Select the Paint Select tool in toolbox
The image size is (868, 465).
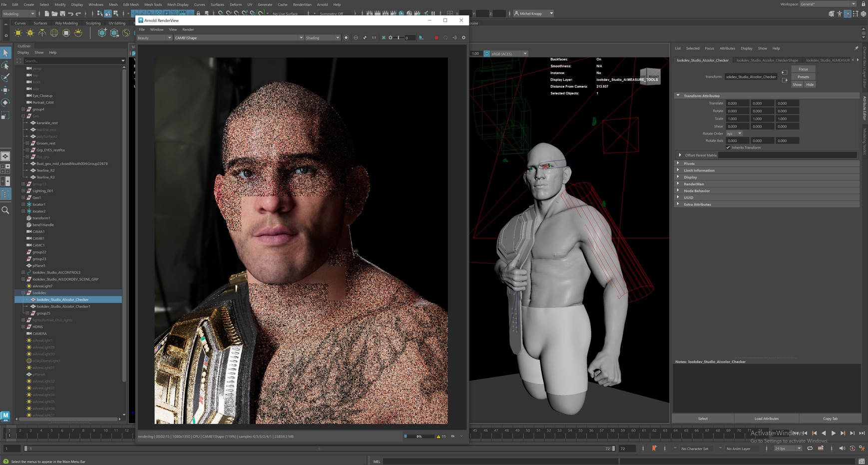coord(5,77)
